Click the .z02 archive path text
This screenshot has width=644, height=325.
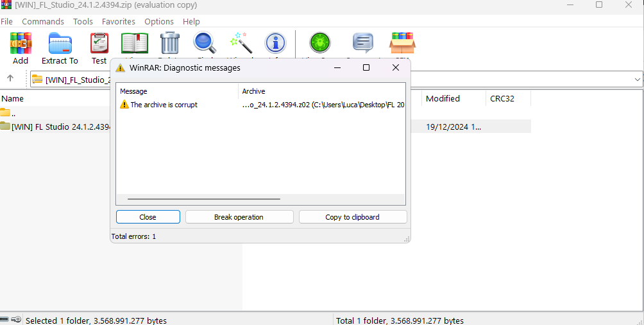pyautogui.click(x=323, y=105)
